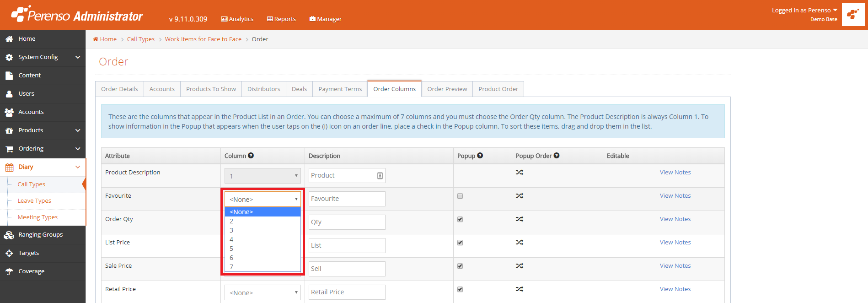Open Call Types in the Diary submenu

31,184
